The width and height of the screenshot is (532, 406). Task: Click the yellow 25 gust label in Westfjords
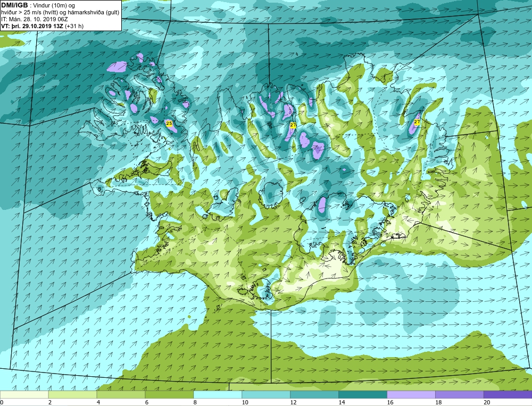169,123
